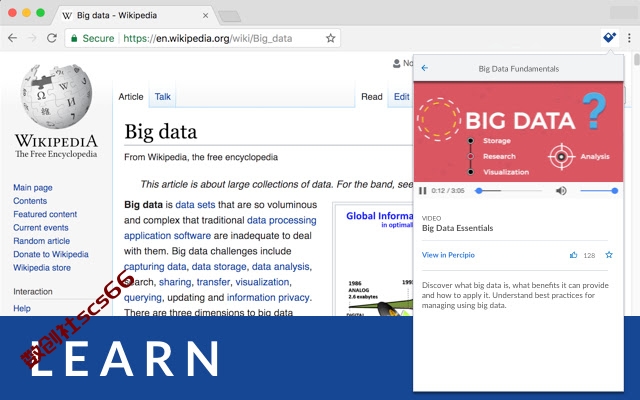Open Featured content link

click(45, 214)
